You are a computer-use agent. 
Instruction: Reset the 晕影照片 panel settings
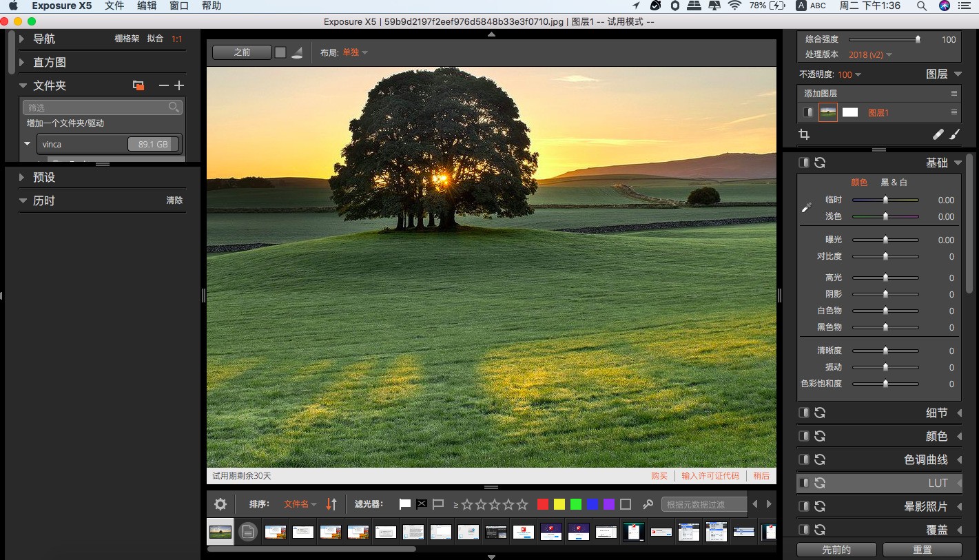pyautogui.click(x=820, y=506)
